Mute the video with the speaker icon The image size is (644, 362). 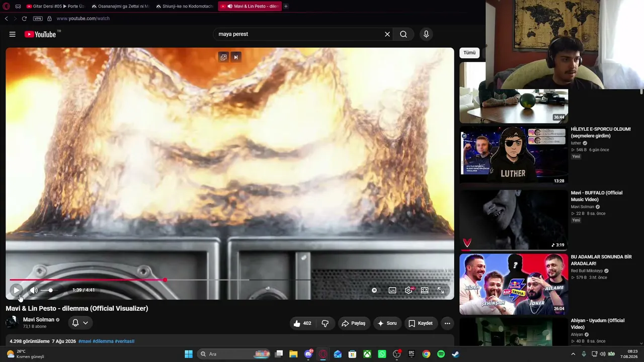click(x=34, y=290)
